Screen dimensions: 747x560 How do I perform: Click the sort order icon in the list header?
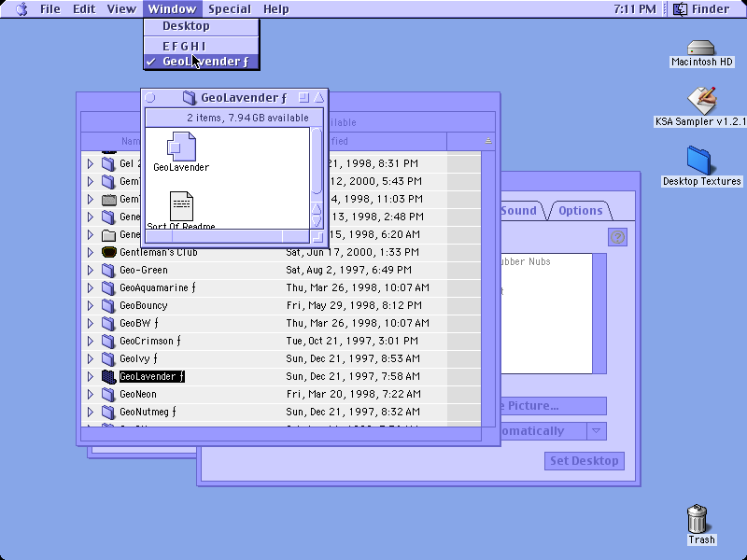pyautogui.click(x=487, y=141)
